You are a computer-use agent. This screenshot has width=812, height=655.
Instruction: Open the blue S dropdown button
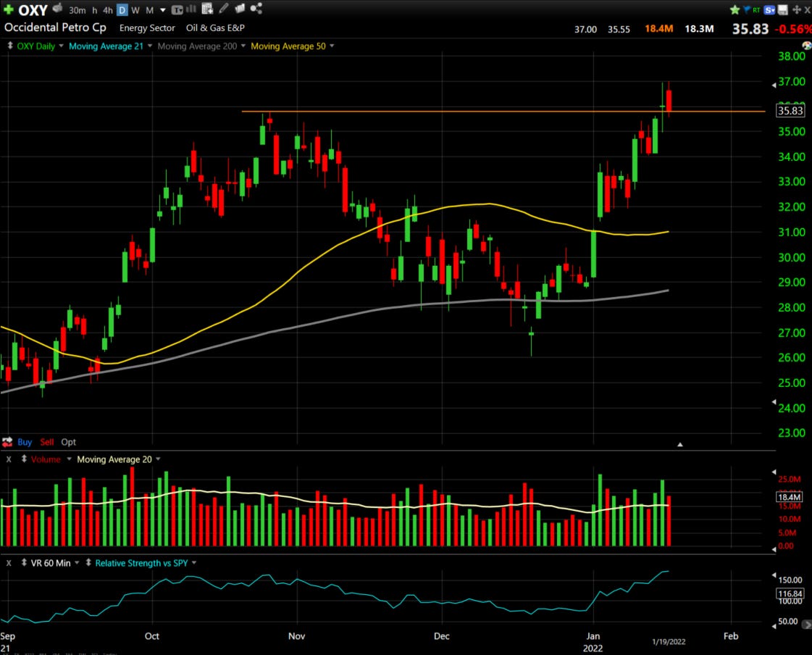[x=769, y=10]
